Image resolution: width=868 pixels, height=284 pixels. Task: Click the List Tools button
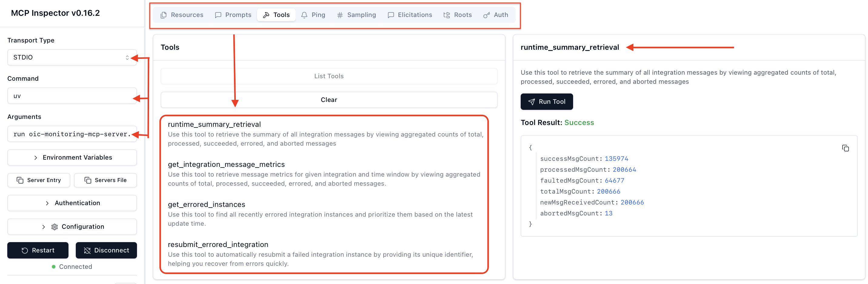(x=329, y=76)
